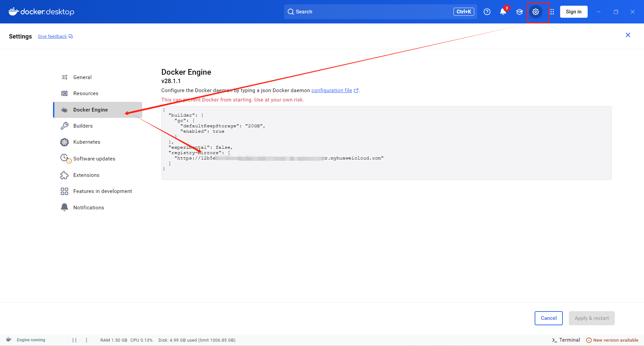
Task: Maximize the Docker Desktop window
Action: [616, 12]
